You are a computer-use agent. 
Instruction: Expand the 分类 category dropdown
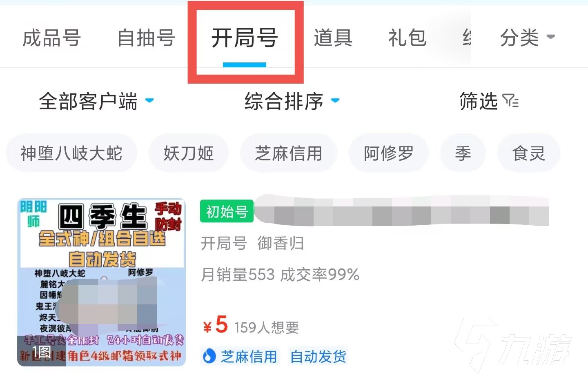pyautogui.click(x=527, y=38)
